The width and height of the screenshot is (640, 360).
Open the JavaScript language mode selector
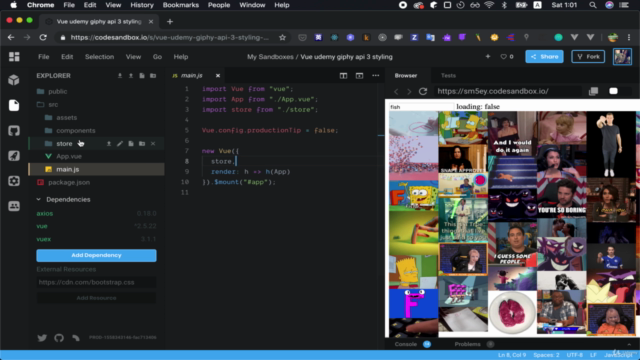coord(618,355)
